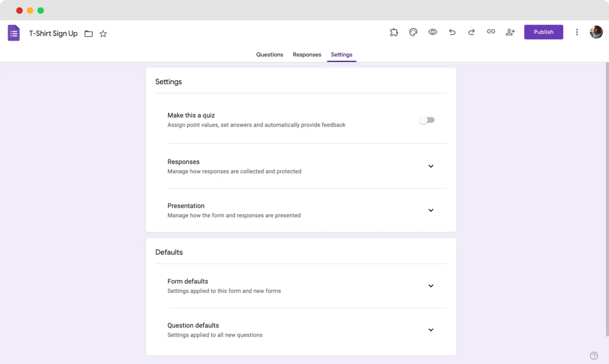The height and width of the screenshot is (364, 609).
Task: Enable the Make this a quiz toggle
Action: (x=427, y=120)
